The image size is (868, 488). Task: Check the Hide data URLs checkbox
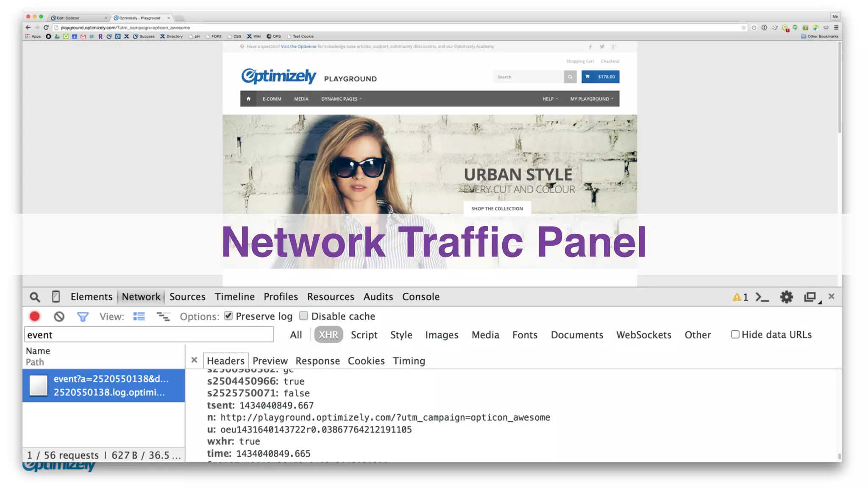[735, 334]
